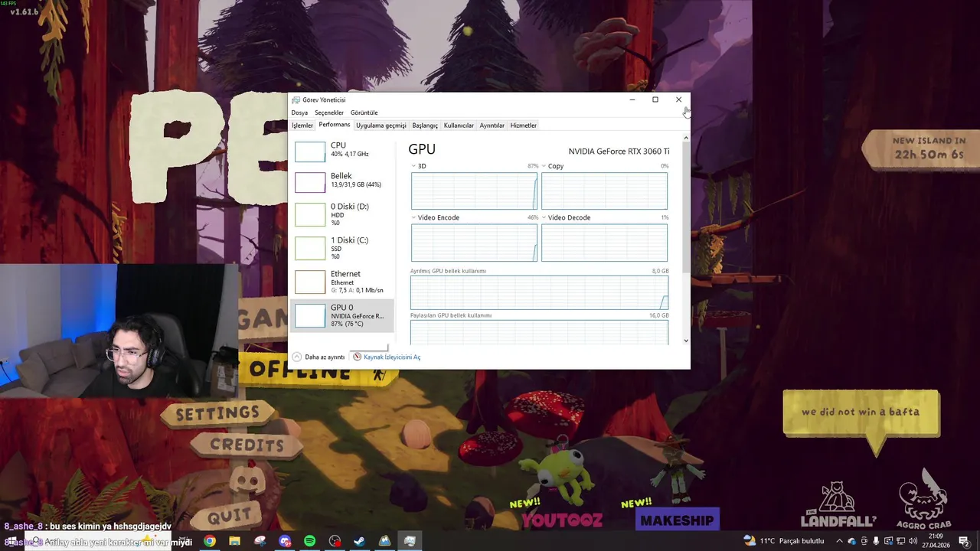Open the Dosya menu in Görev Yöneticisi

click(x=299, y=112)
